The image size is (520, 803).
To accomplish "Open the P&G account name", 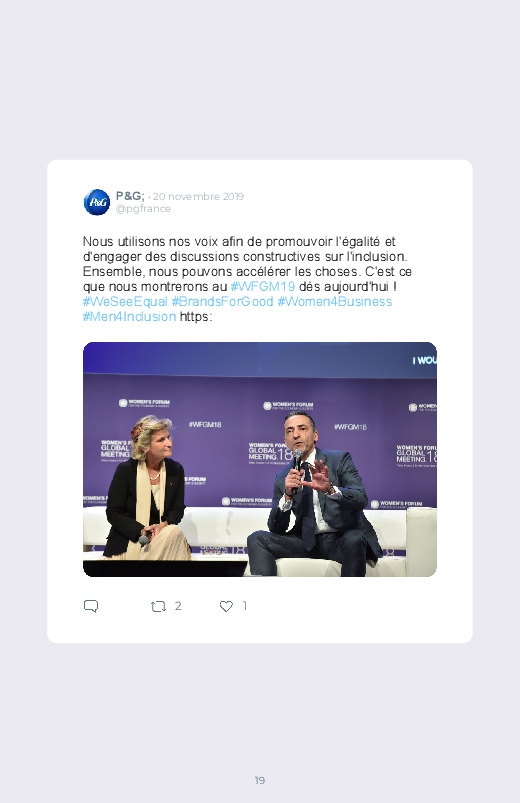I will (x=130, y=196).
